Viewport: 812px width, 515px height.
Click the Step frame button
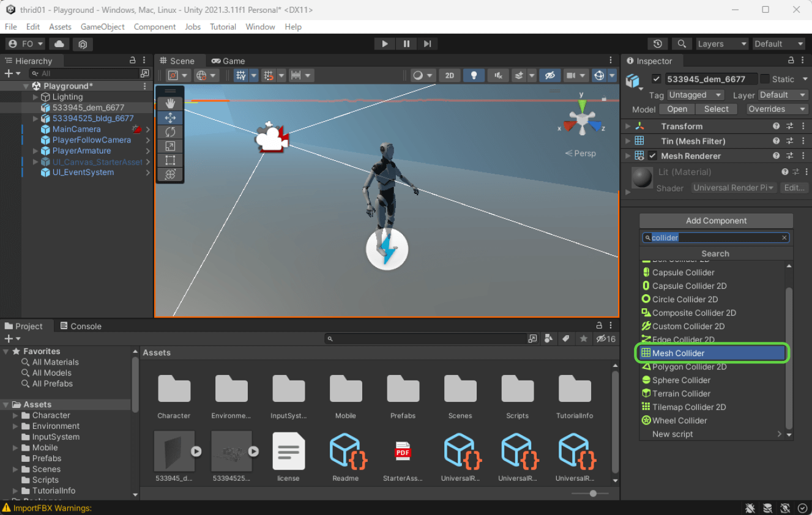click(428, 43)
